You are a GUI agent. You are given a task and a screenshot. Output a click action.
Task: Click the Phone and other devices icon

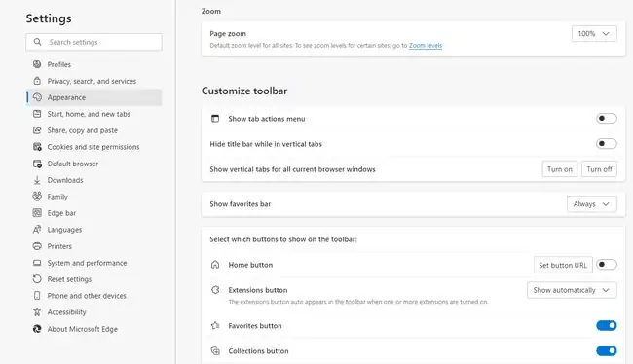[x=37, y=296]
